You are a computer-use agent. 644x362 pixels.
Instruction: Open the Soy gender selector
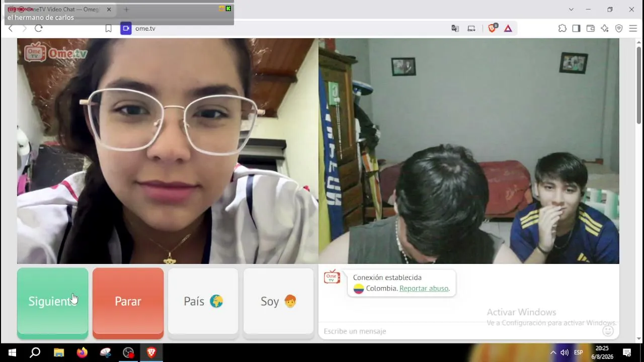click(278, 302)
